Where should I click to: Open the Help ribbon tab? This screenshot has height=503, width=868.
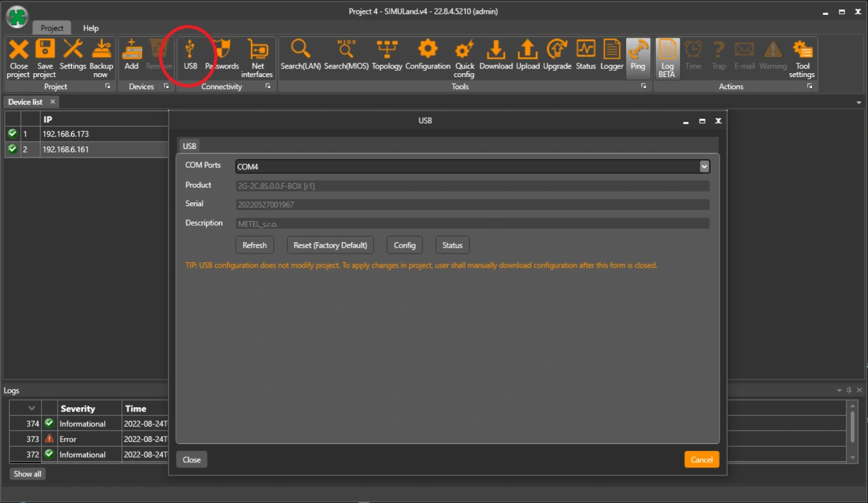[x=91, y=28]
